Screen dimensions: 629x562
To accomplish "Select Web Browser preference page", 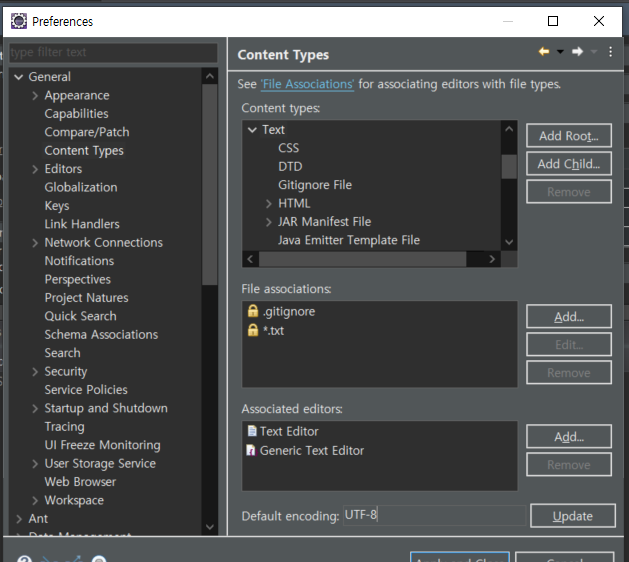I will (x=80, y=482).
